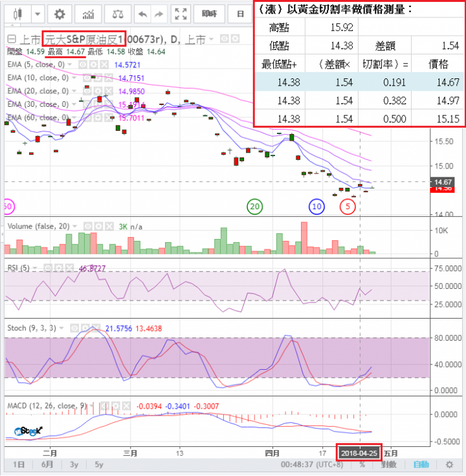
Task: Redo the last chart action
Action: point(159,14)
